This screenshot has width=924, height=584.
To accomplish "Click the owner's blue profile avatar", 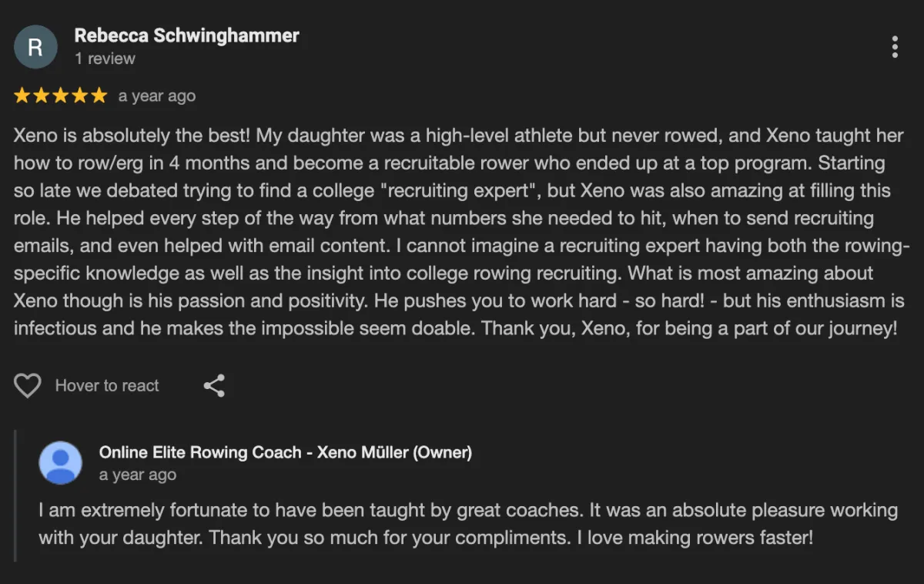I will tap(60, 462).
